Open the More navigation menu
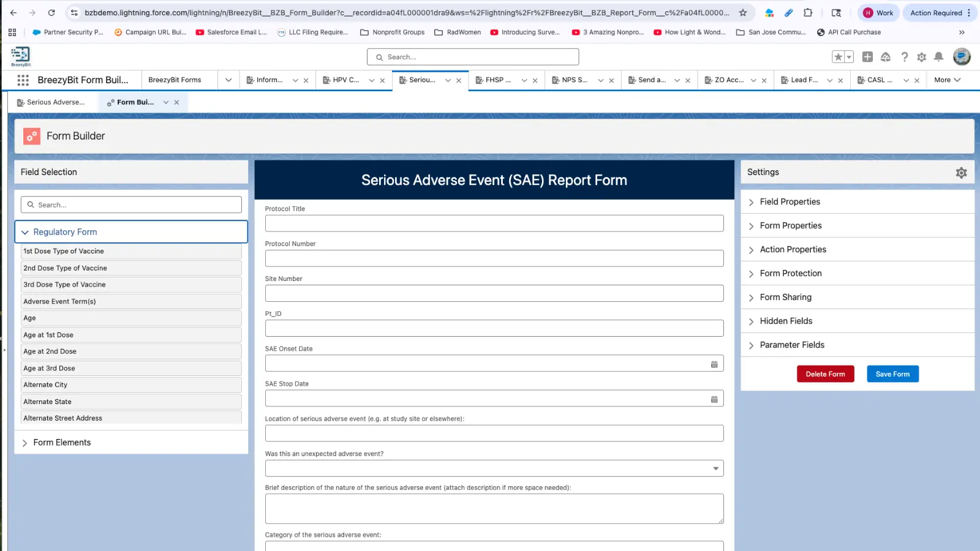Screen dimensions: 980x551 (x=947, y=80)
